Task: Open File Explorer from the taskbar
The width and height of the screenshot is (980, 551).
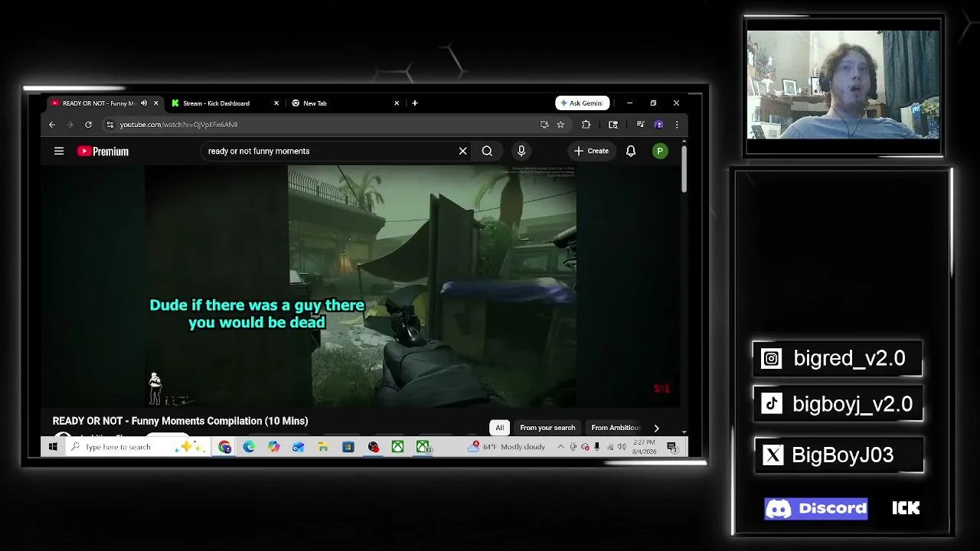Action: [323, 447]
